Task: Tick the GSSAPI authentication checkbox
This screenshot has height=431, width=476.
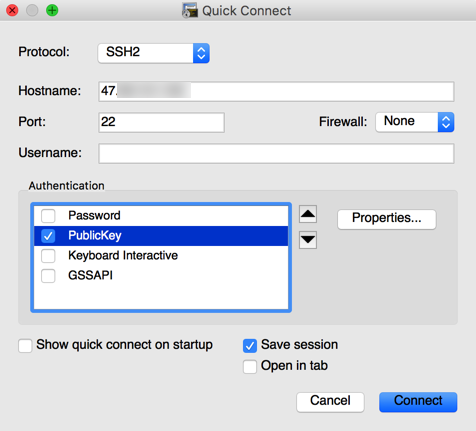Action: tap(48, 276)
